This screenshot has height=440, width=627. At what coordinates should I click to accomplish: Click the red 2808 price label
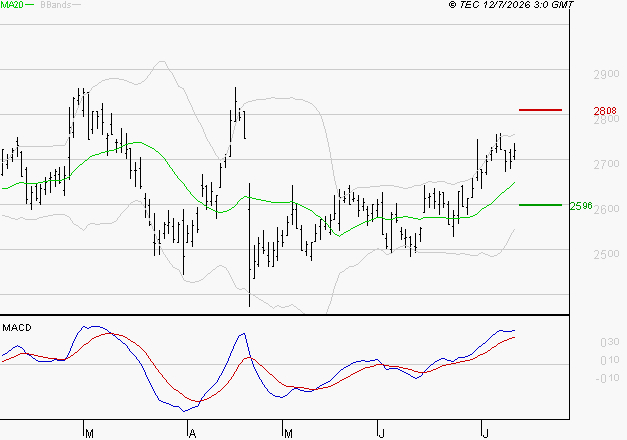tap(605, 111)
